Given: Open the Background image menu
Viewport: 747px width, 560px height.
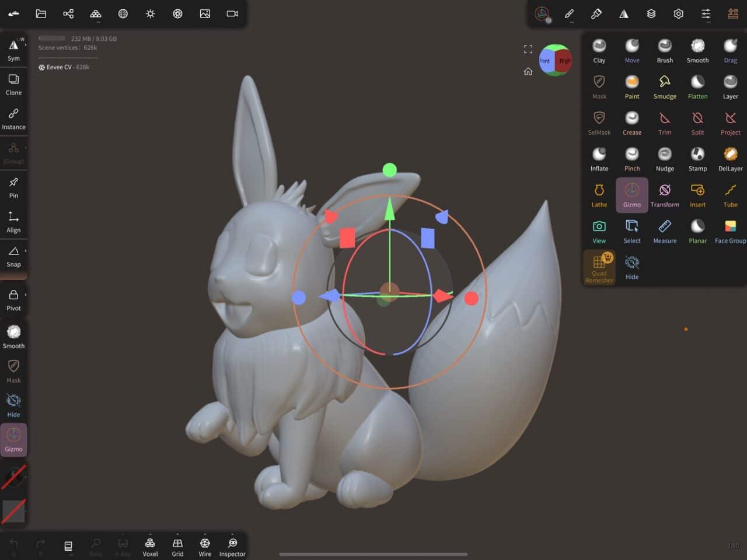Looking at the screenshot, I should point(205,13).
